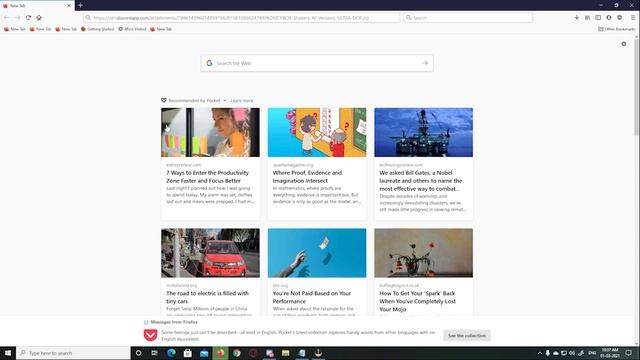Reload the page with the refresh icon
This screenshot has height=360, width=640.
pos(28,18)
